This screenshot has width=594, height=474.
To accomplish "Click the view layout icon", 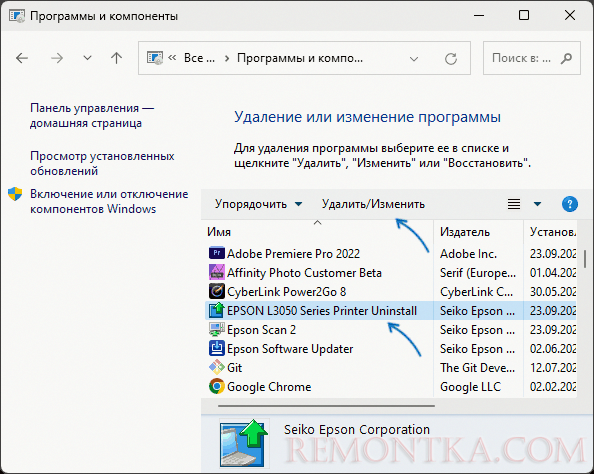I will pyautogui.click(x=514, y=204).
